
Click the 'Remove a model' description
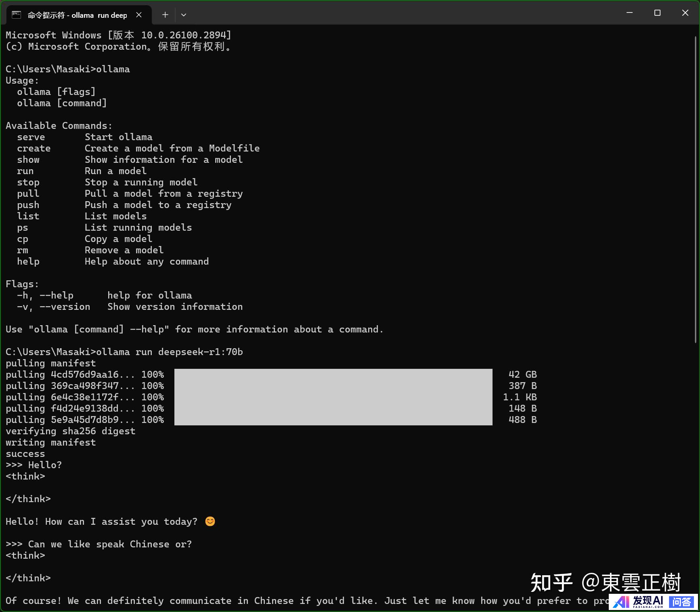point(124,250)
